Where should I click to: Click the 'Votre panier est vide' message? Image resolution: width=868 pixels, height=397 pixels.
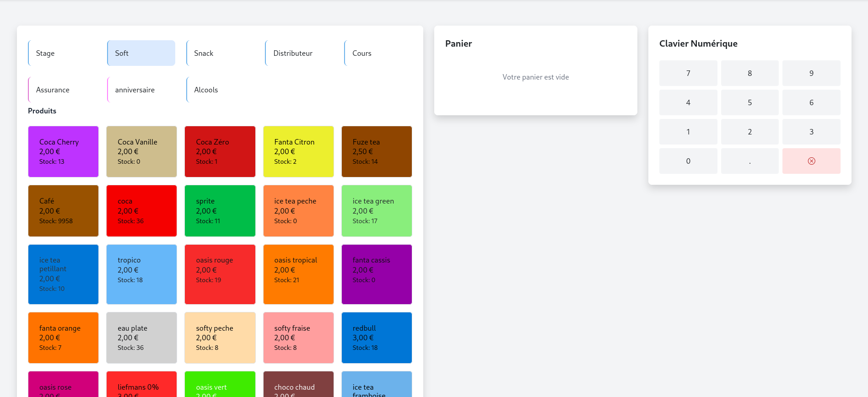[x=536, y=77]
